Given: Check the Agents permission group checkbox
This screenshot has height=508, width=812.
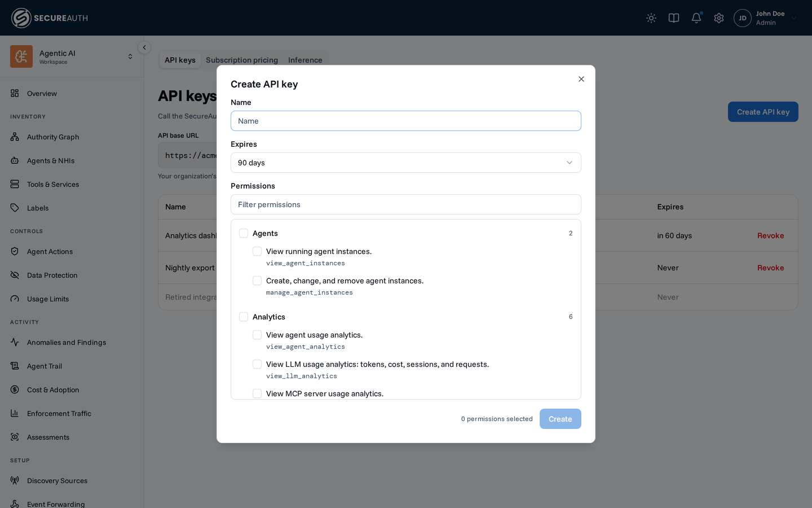Looking at the screenshot, I should coord(244,233).
